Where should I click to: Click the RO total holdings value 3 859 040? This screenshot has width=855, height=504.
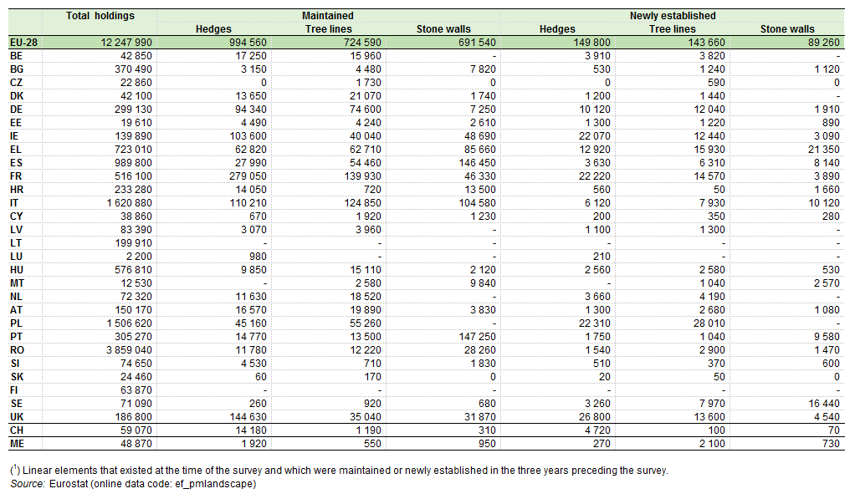129,350
